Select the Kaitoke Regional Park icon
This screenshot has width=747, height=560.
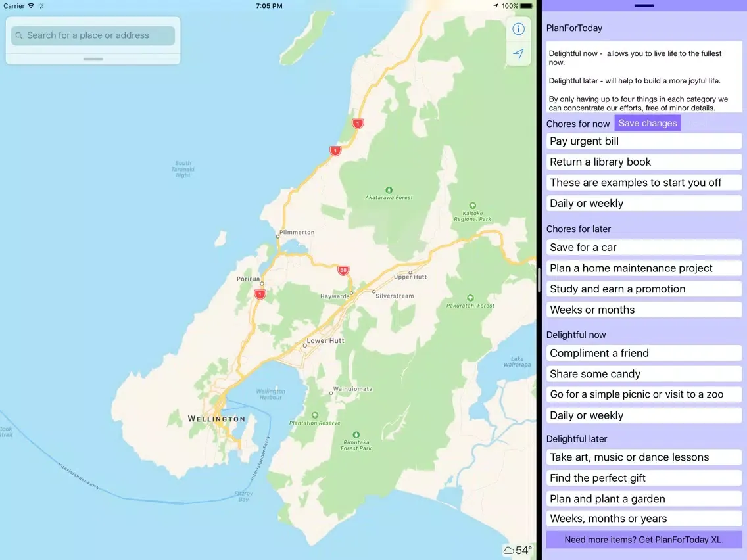pos(472,206)
